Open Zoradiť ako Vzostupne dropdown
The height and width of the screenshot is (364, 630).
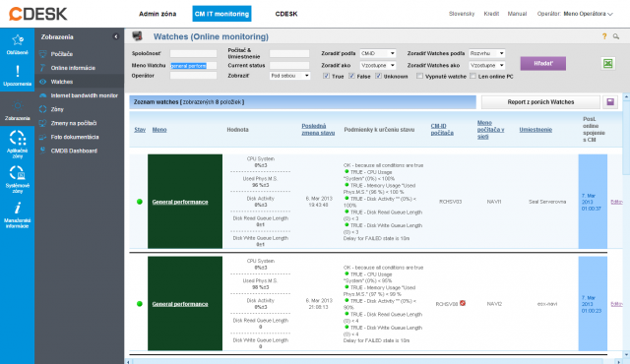click(378, 65)
